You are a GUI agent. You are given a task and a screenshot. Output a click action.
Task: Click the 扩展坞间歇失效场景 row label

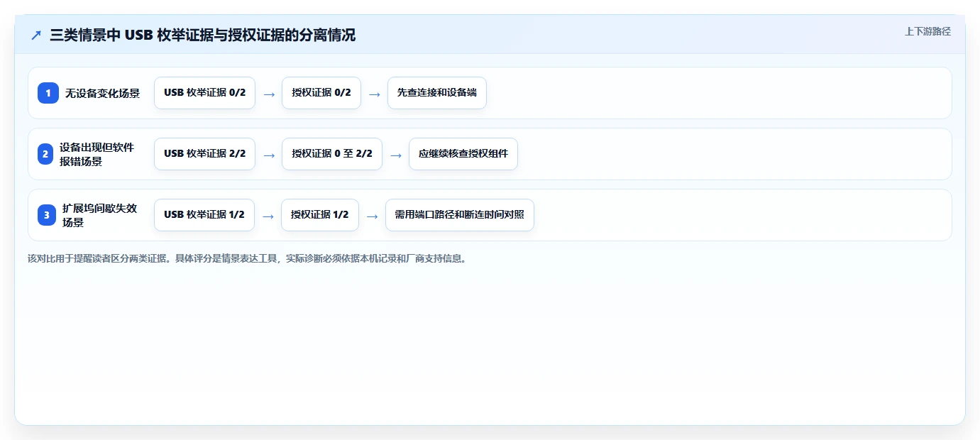100,215
